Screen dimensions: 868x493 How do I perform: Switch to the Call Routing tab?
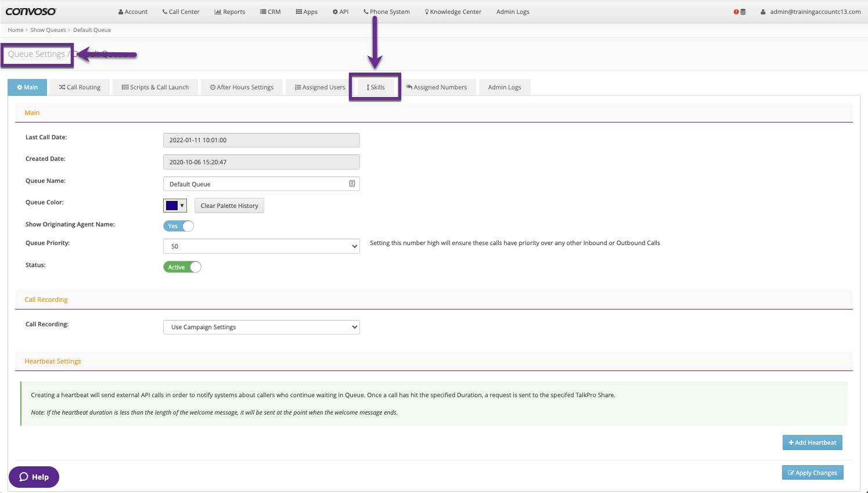pyautogui.click(x=80, y=87)
